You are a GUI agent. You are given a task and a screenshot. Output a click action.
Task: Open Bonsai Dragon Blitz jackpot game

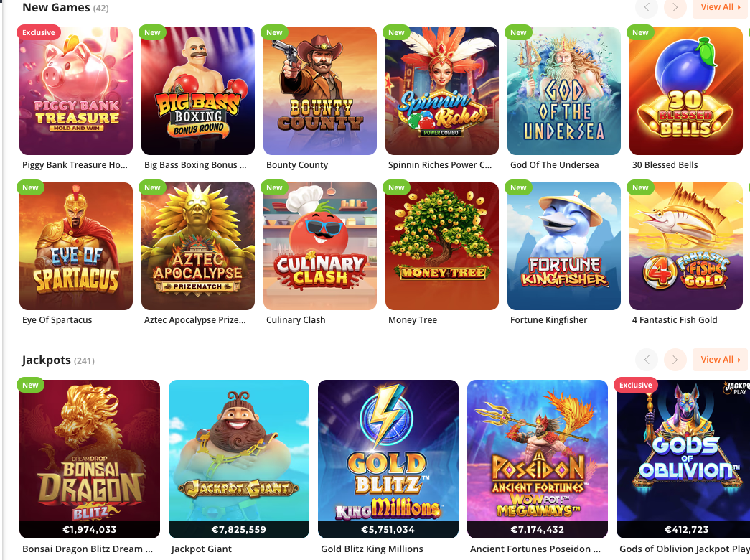[x=90, y=459]
